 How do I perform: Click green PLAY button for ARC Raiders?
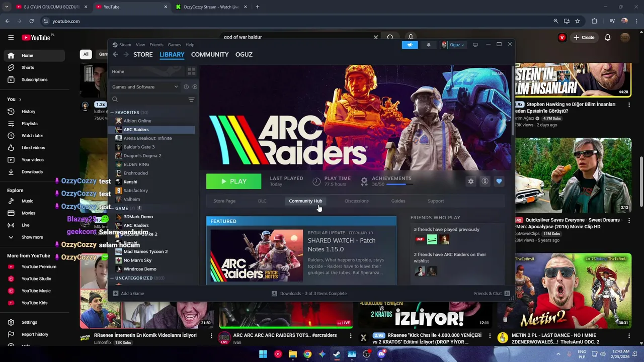coord(233,182)
